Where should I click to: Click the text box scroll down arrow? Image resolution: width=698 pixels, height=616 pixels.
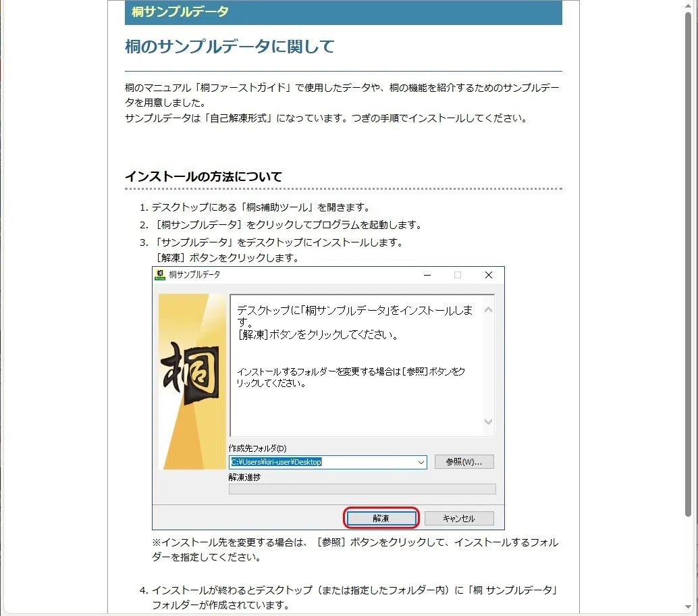pos(488,421)
